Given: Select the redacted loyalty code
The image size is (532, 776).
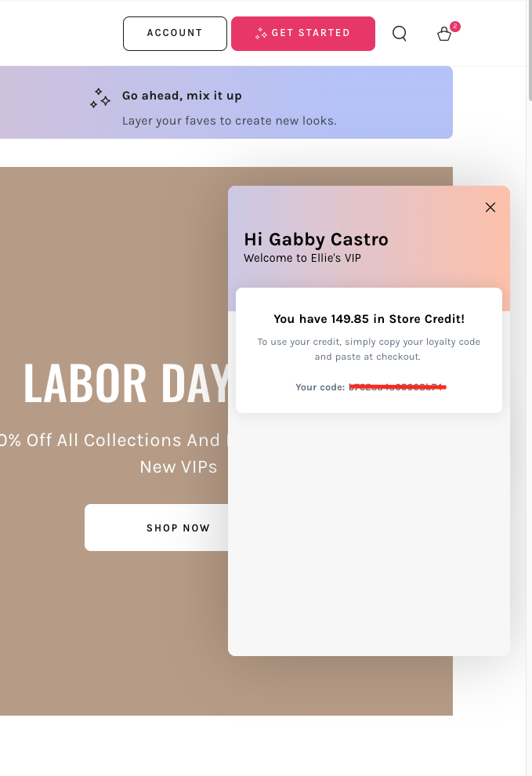Looking at the screenshot, I should click(397, 386).
